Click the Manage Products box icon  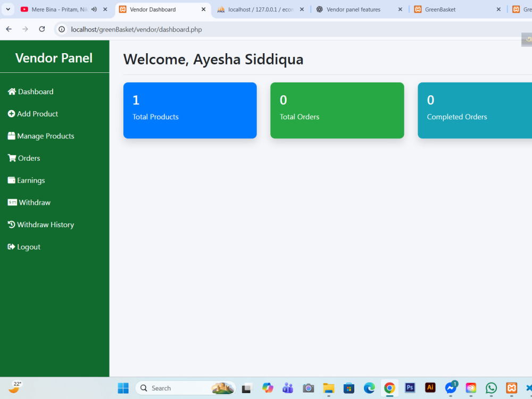coord(11,136)
